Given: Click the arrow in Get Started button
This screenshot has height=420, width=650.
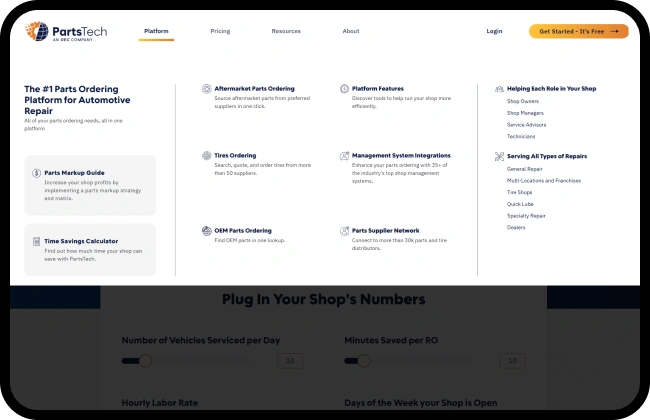Looking at the screenshot, I should coord(615,32).
